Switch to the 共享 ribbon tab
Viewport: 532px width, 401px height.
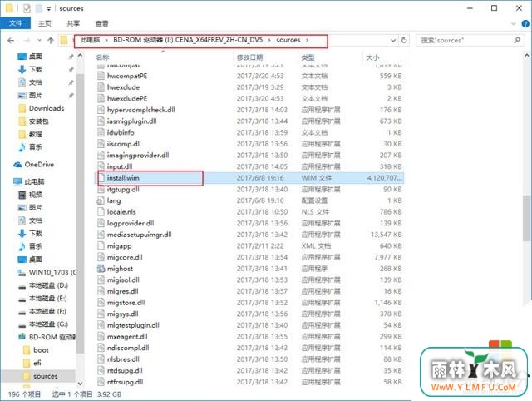pyautogui.click(x=73, y=23)
